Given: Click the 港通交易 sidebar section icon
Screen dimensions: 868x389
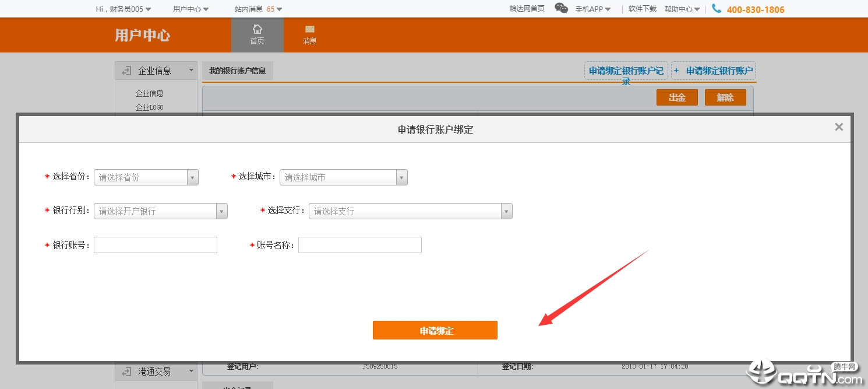Looking at the screenshot, I should [x=126, y=372].
